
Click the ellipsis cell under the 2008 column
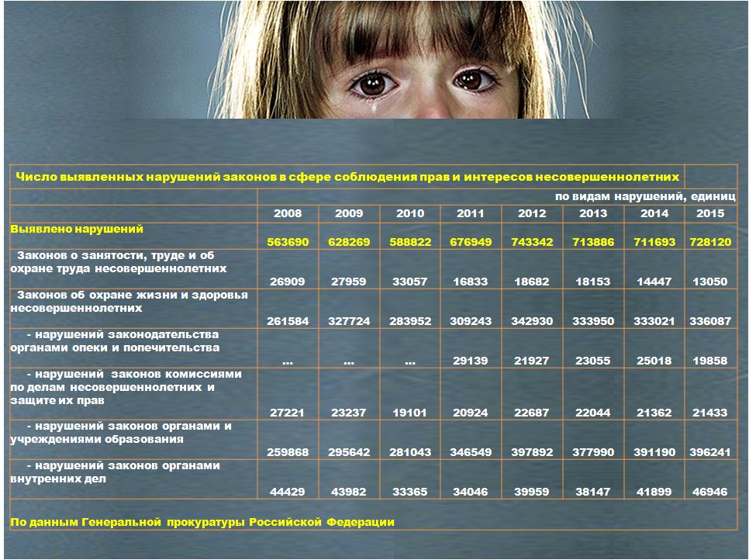288,361
